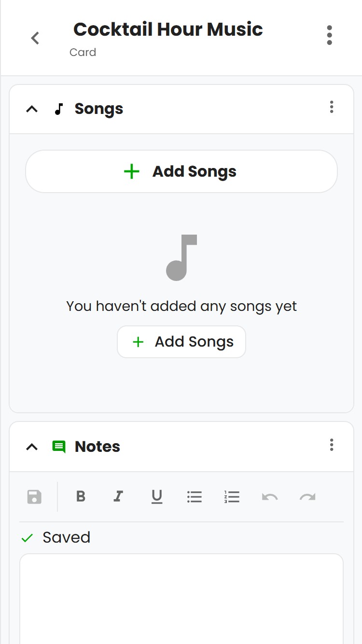Insert a bulleted list in Notes

[x=194, y=497]
